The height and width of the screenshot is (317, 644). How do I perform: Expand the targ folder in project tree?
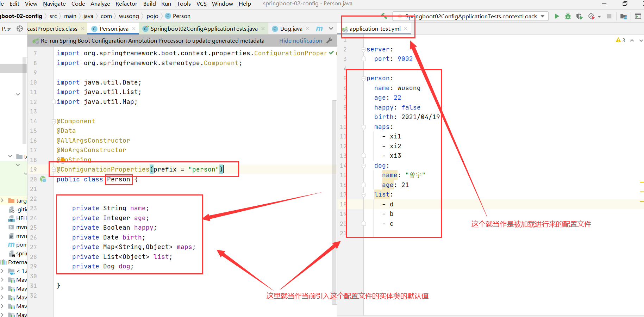click(x=2, y=200)
